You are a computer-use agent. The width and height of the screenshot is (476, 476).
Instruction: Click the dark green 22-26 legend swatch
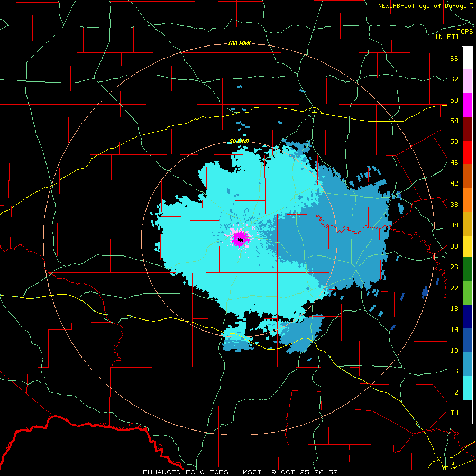tap(467, 269)
